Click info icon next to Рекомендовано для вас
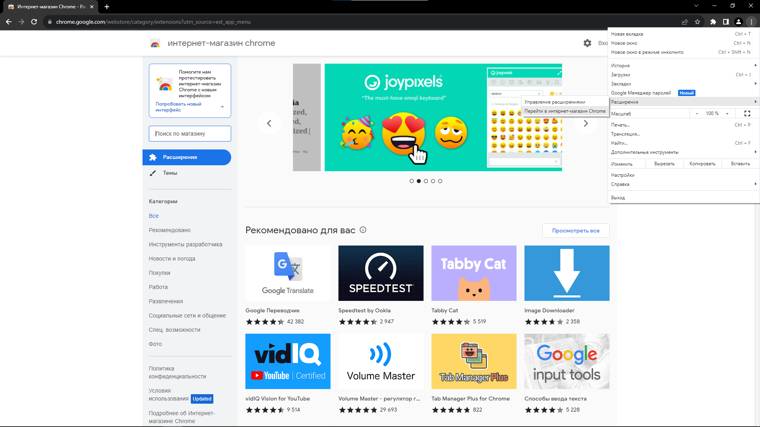This screenshot has width=760, height=427. point(363,230)
